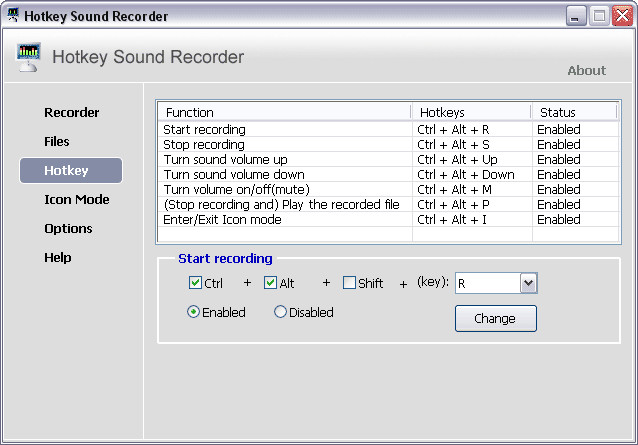Viewport: 638px width, 445px height.
Task: Click the title bar application icon
Action: click(x=13, y=15)
